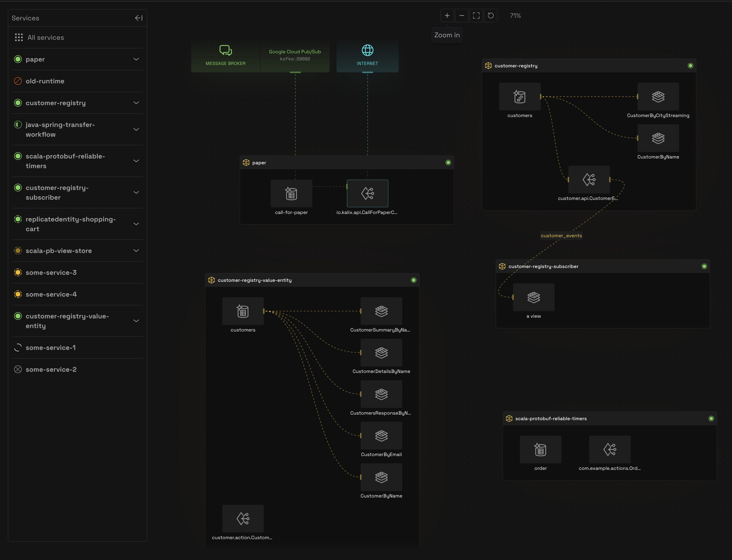Select the Internet globe icon
Viewport: 732px width, 560px height.
(x=367, y=50)
